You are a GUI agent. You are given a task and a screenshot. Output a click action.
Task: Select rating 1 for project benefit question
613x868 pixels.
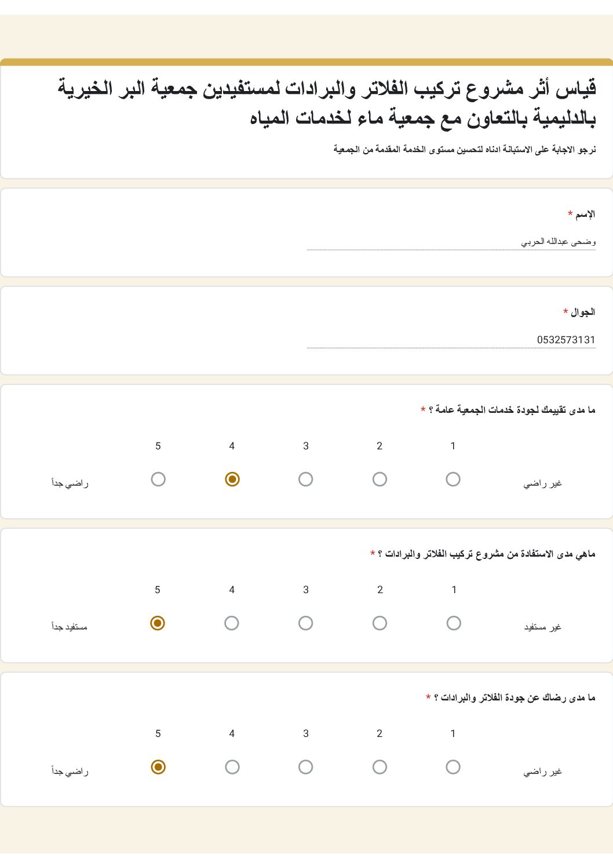[454, 623]
